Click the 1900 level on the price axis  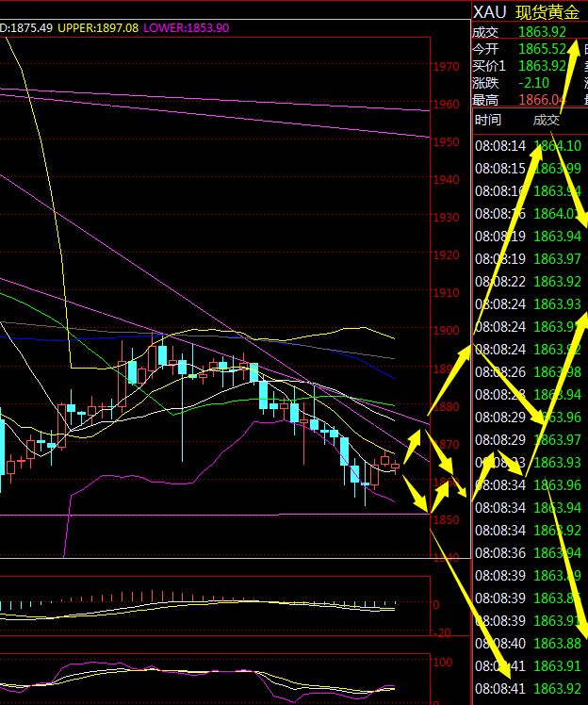pos(446,331)
